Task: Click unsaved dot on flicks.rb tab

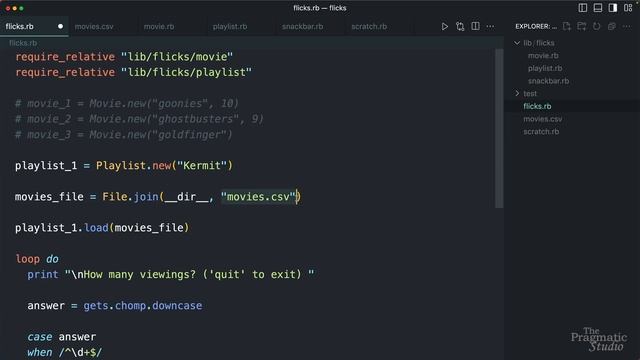Action: pos(60,27)
